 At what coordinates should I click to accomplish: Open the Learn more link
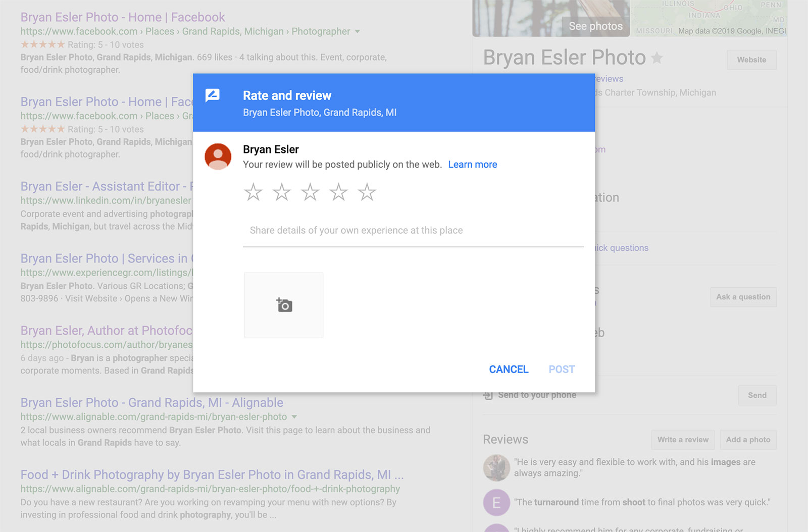[x=472, y=165]
